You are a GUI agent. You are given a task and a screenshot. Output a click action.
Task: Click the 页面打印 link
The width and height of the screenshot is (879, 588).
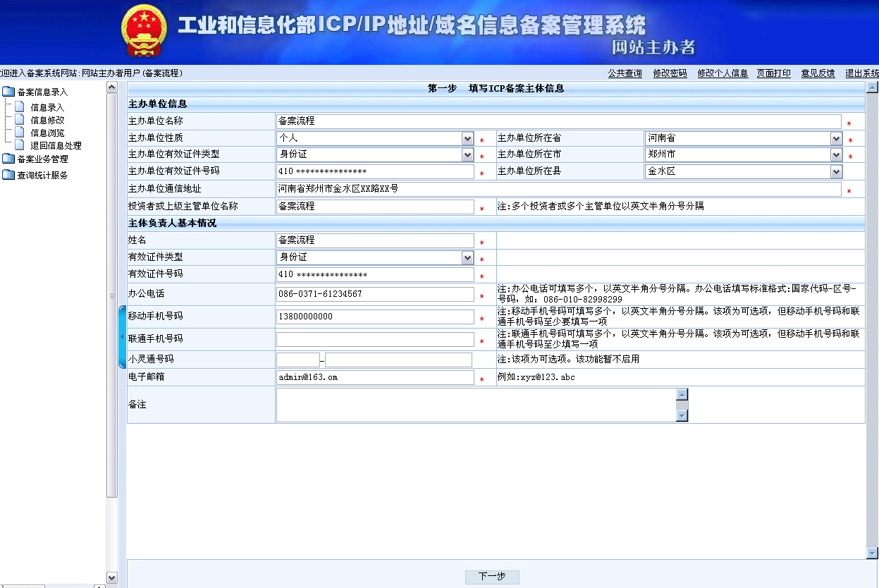[774, 73]
